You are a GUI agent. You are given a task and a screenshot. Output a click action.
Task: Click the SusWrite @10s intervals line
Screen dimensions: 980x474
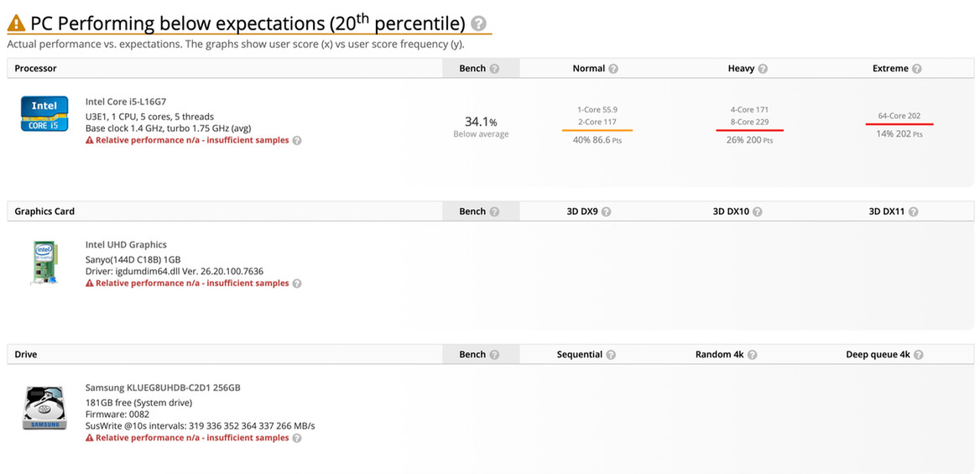pyautogui.click(x=200, y=426)
